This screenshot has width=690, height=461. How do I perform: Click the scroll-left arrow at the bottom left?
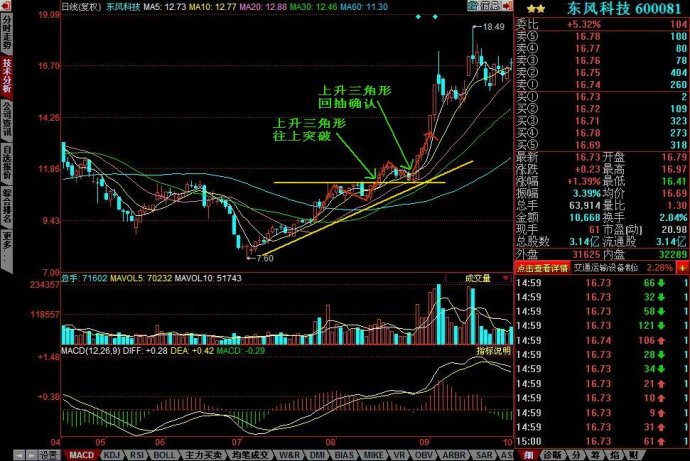coord(18,455)
